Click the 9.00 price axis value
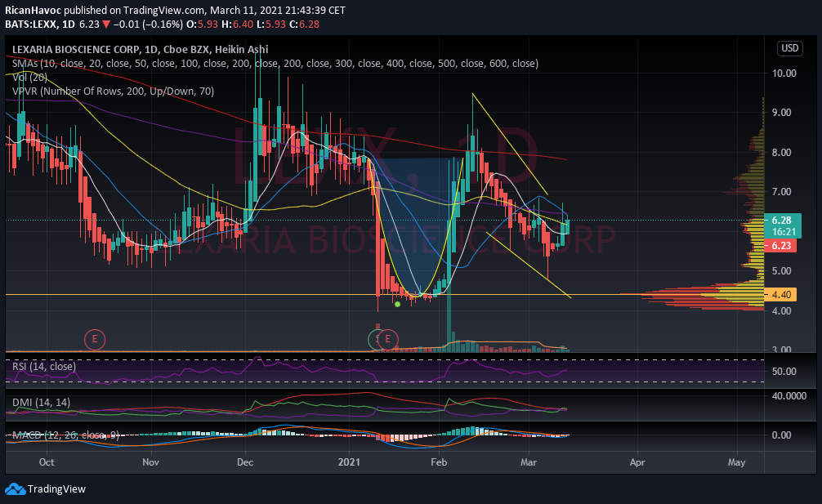The height and width of the screenshot is (504, 822). 782,112
